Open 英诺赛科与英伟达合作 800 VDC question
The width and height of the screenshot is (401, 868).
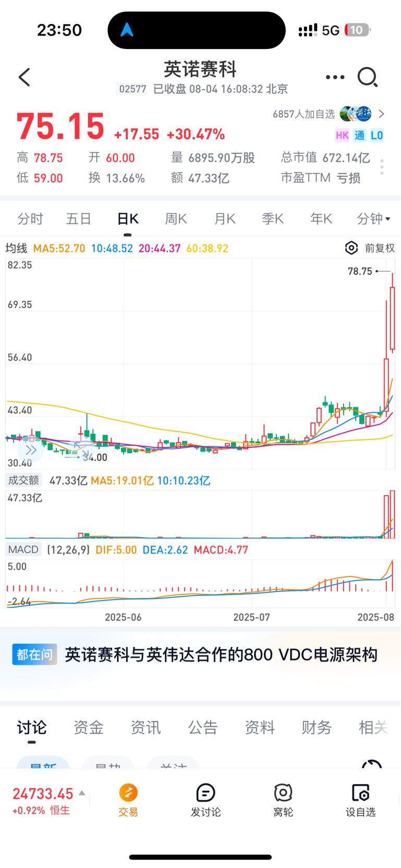click(221, 655)
